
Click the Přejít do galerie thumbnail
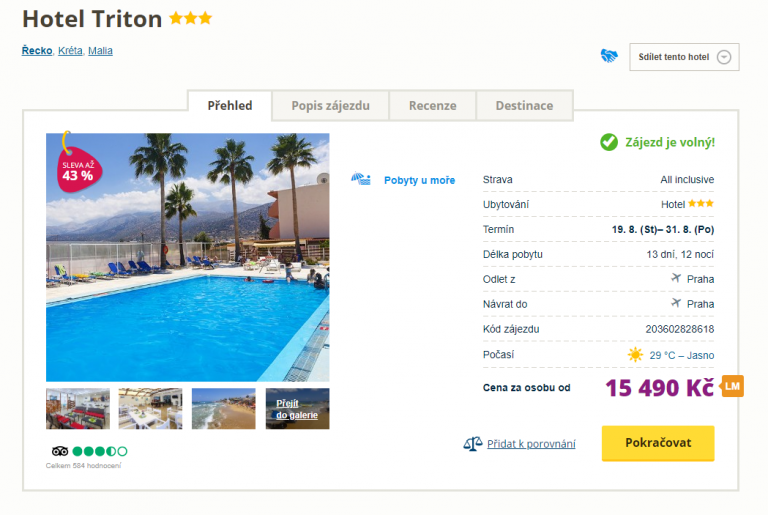coord(297,409)
